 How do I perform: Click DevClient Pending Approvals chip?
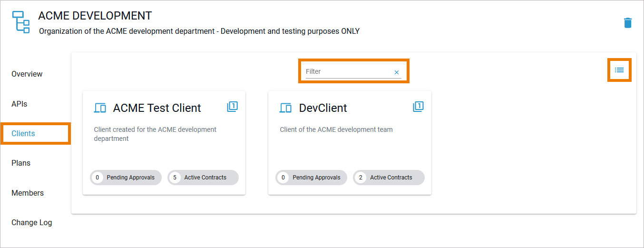312,178
